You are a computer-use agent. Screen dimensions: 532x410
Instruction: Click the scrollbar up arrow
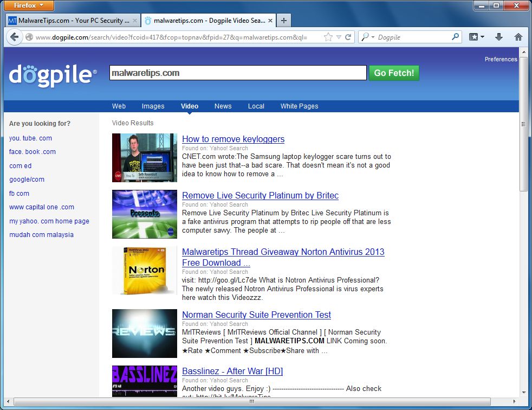click(x=523, y=52)
